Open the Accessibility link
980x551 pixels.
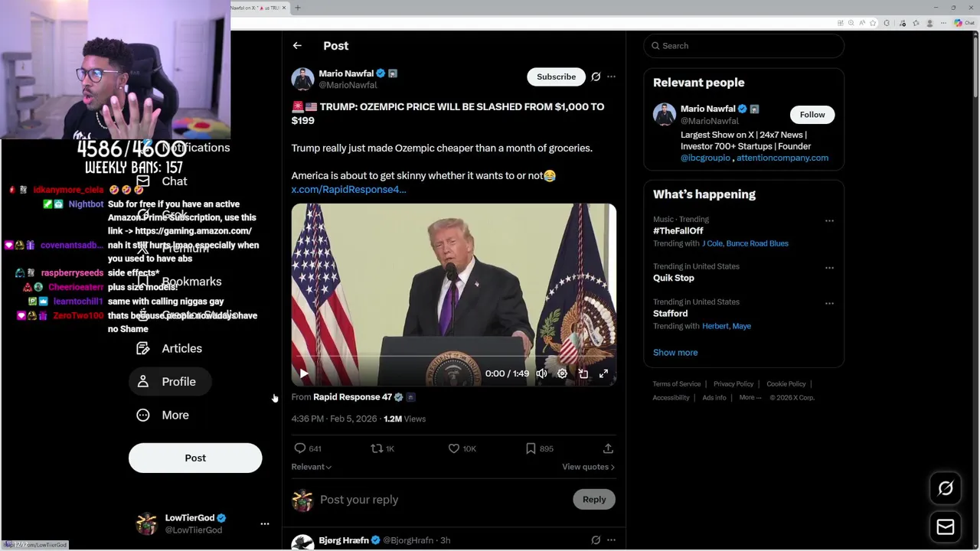point(671,398)
